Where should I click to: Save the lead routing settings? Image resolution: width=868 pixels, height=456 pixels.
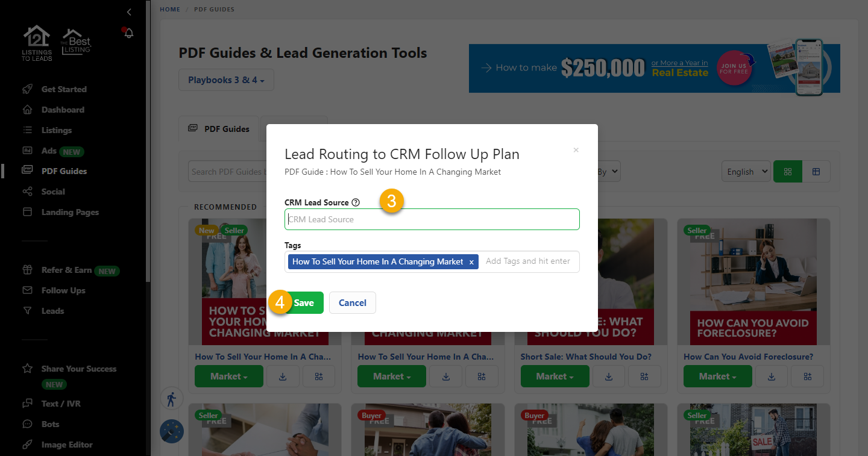coord(304,303)
